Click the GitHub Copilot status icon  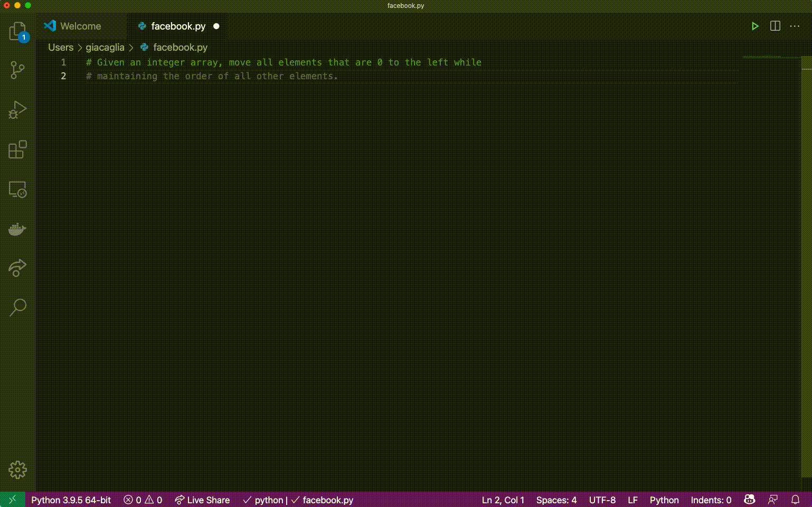coord(749,500)
